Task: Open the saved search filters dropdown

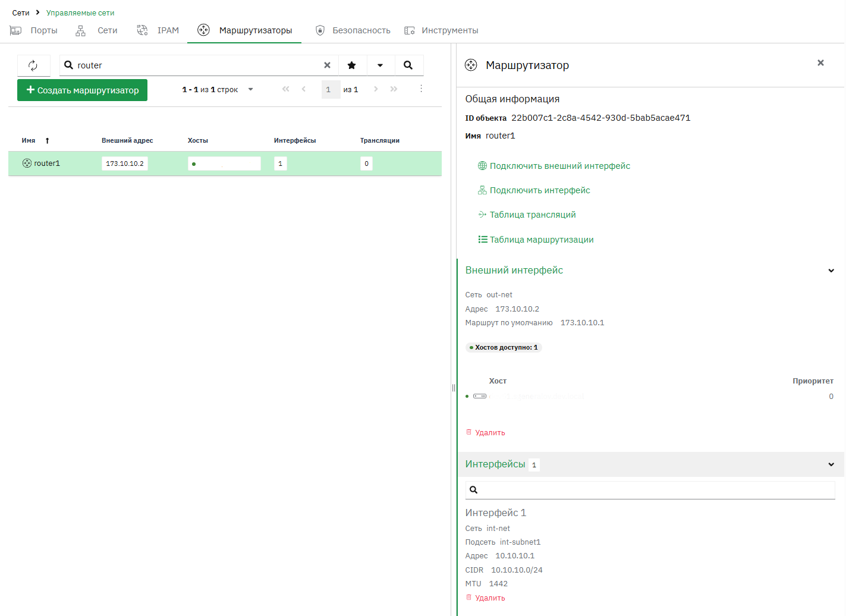Action: [380, 65]
